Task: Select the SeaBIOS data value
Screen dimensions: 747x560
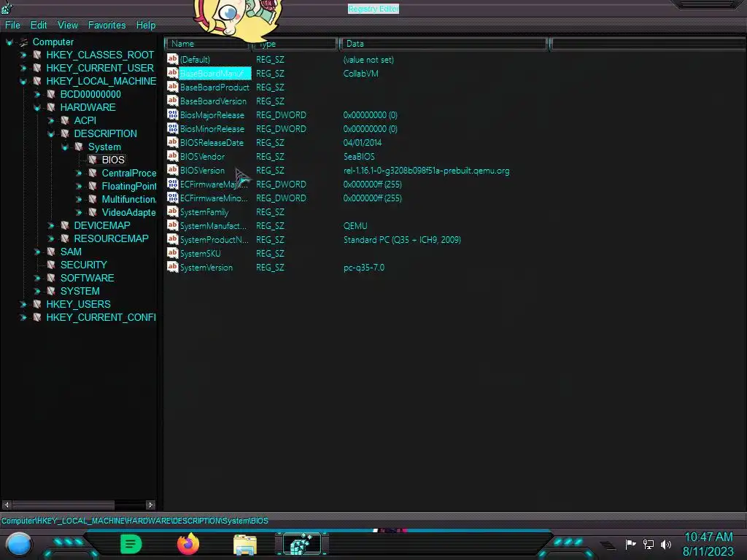Action: coord(359,157)
